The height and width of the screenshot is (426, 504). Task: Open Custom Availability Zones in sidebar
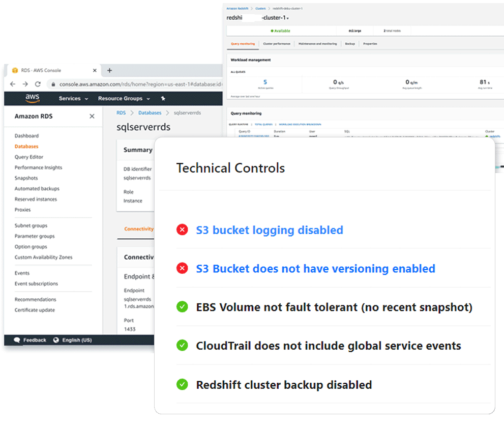(x=43, y=257)
